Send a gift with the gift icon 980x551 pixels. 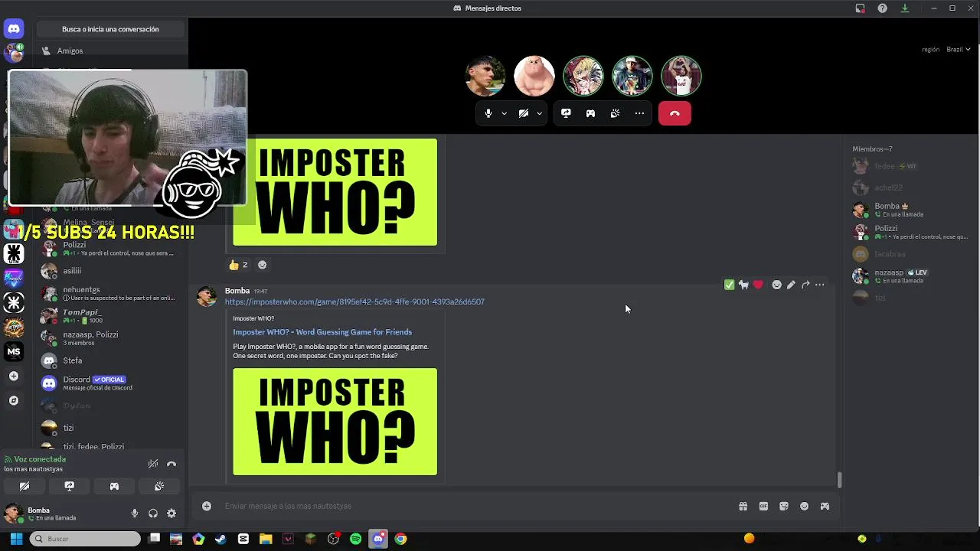743,506
